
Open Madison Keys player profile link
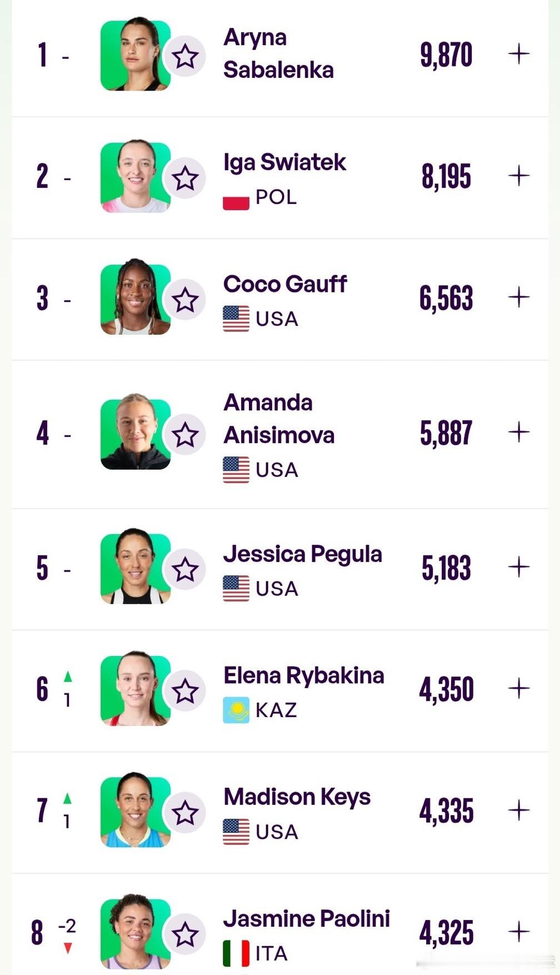[x=297, y=797]
